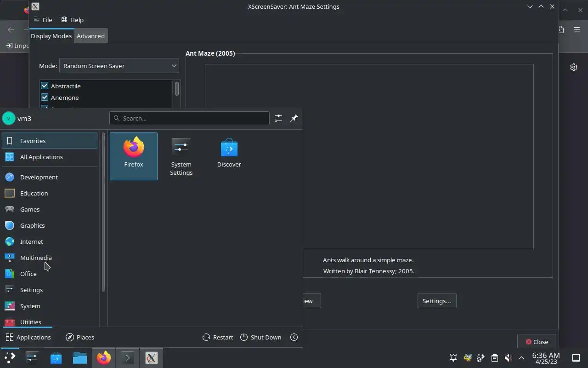Open Discover from Favorites grid
The image size is (588, 368).
click(x=229, y=156)
